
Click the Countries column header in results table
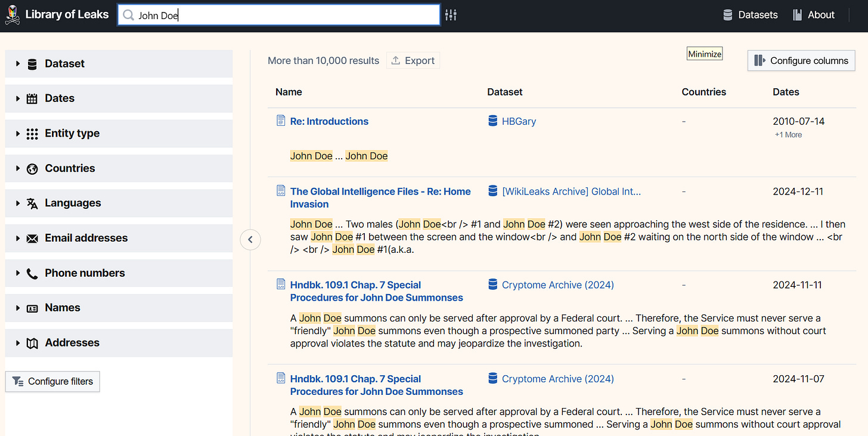pos(704,92)
